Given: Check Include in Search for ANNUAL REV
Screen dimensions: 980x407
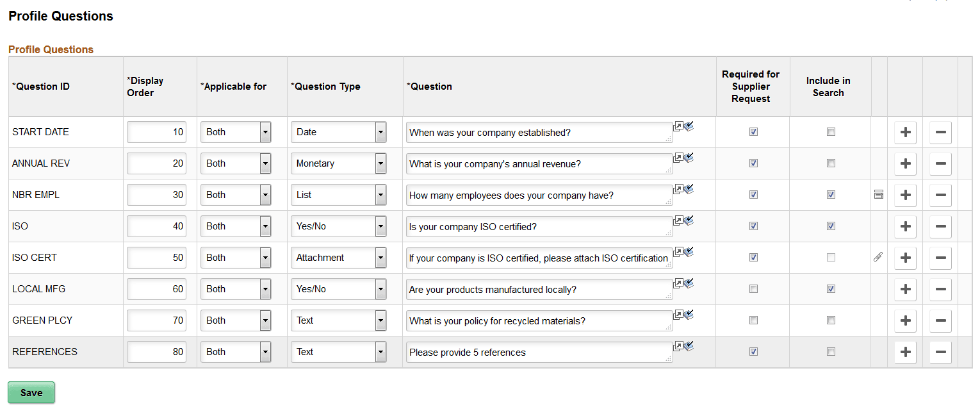Looking at the screenshot, I should [x=831, y=163].
